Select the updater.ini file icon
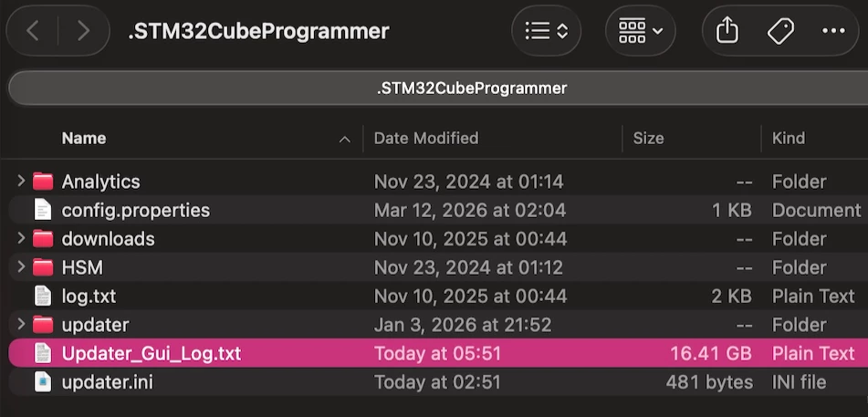 pyautogui.click(x=43, y=382)
